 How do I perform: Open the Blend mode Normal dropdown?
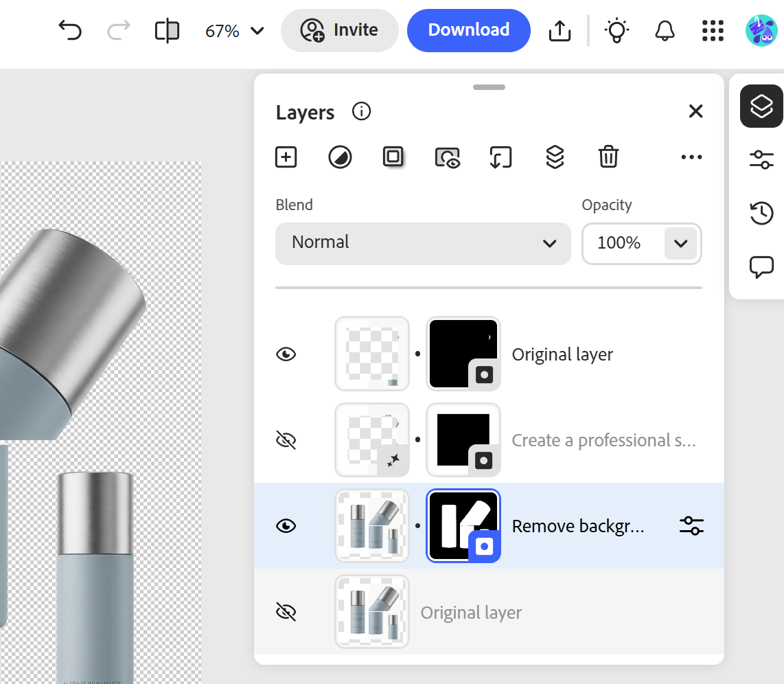(x=423, y=243)
